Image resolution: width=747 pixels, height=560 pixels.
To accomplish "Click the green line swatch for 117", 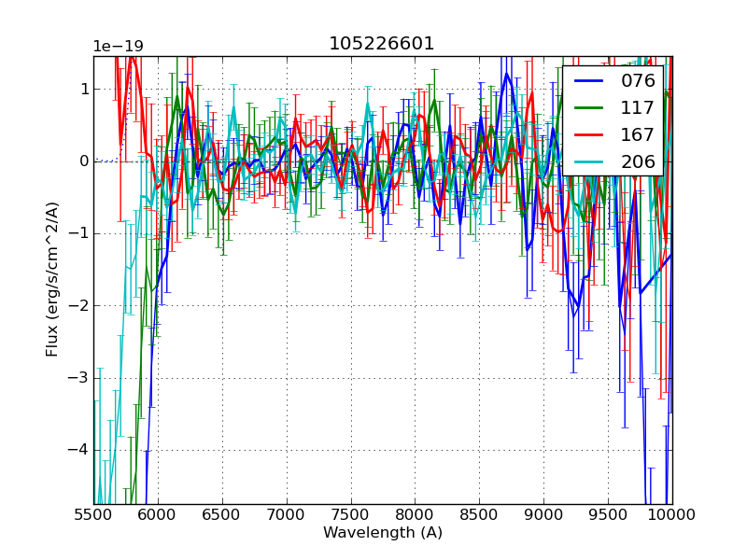I will (588, 108).
